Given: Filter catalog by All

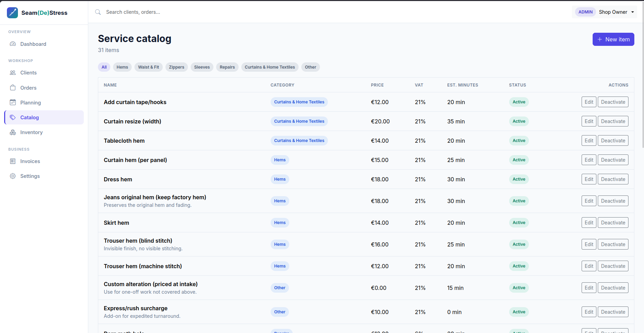Looking at the screenshot, I should tap(104, 67).
